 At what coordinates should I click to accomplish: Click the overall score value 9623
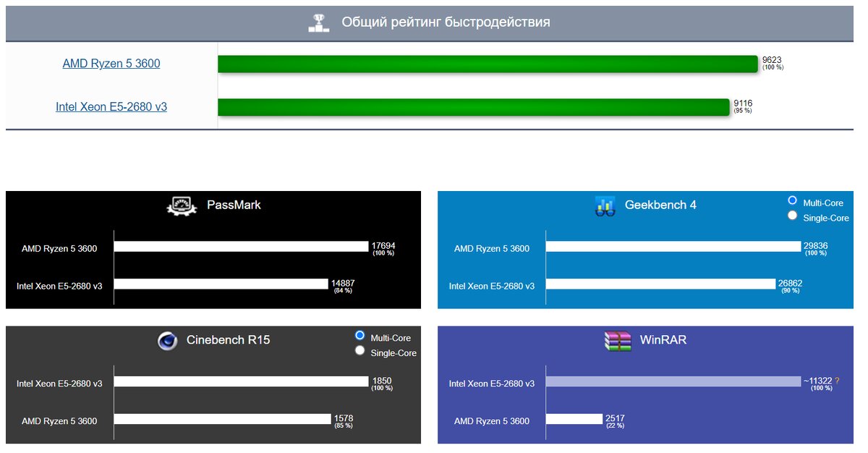pyautogui.click(x=772, y=61)
